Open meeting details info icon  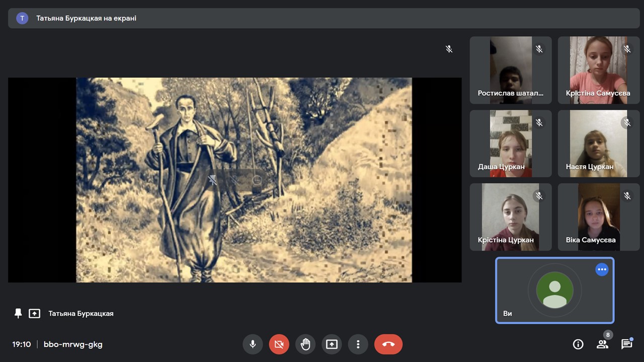(578, 344)
